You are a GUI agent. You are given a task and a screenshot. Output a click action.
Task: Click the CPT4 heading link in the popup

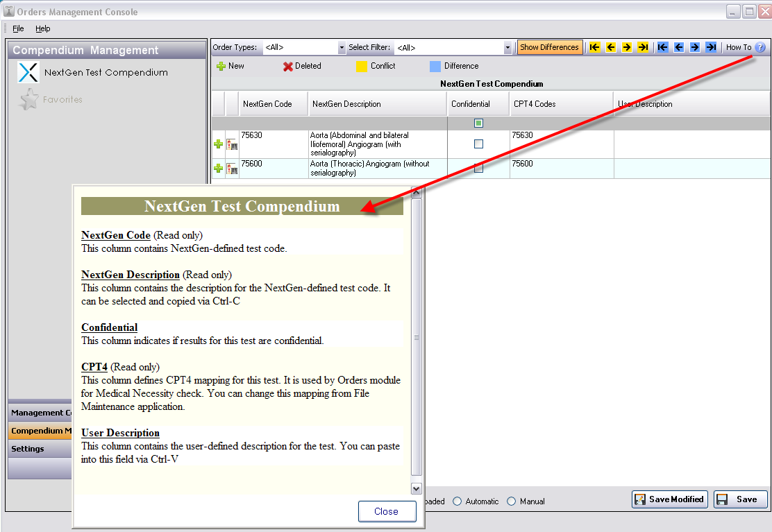pyautogui.click(x=94, y=367)
